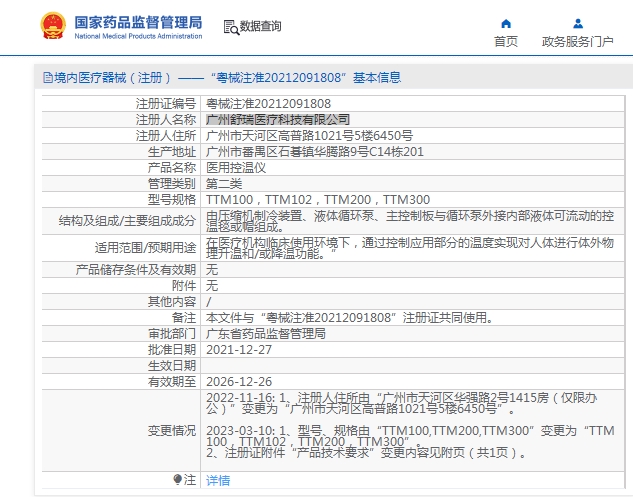Viewport: 633px width, 497px height.
Task: Click the 适用范围/预期用途 label
Action: pyautogui.click(x=145, y=247)
